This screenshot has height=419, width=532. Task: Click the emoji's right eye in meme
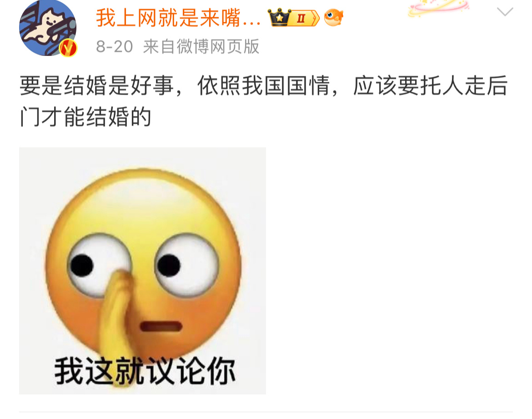[187, 265]
